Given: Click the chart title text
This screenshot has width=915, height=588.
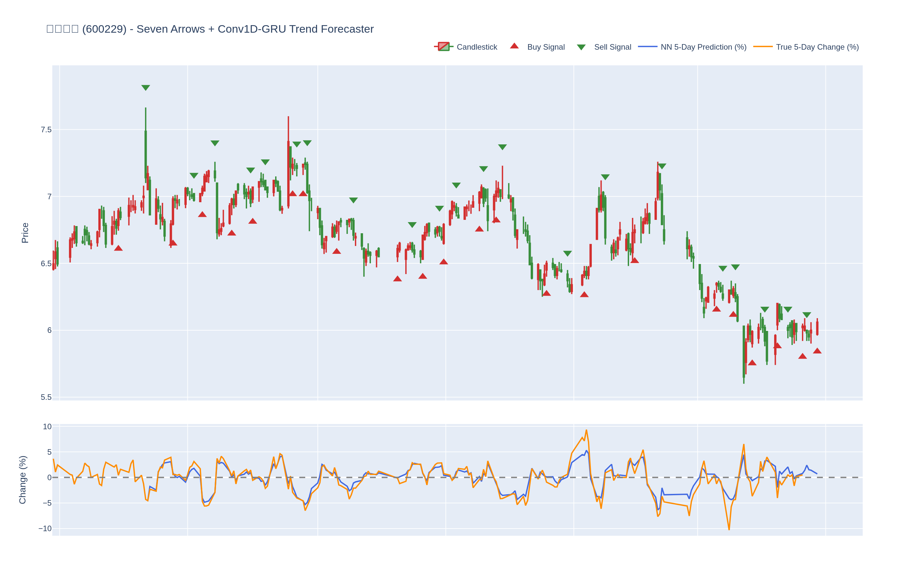Looking at the screenshot, I should pyautogui.click(x=210, y=29).
